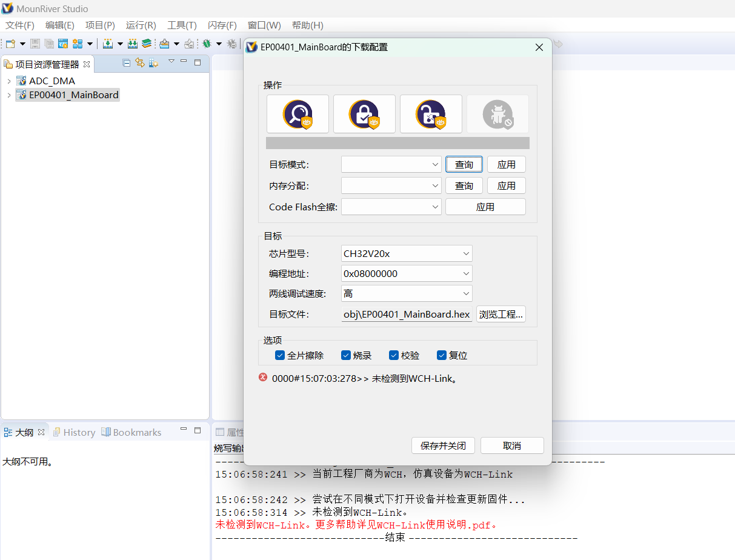735x560 pixels.
Task: Uncheck the 全片擦除 checkbox
Action: 279,355
